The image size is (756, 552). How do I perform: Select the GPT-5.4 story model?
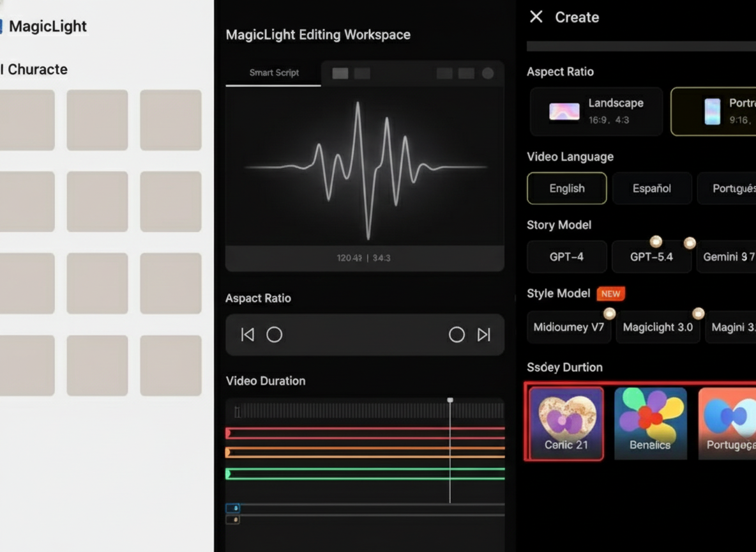pyautogui.click(x=651, y=257)
